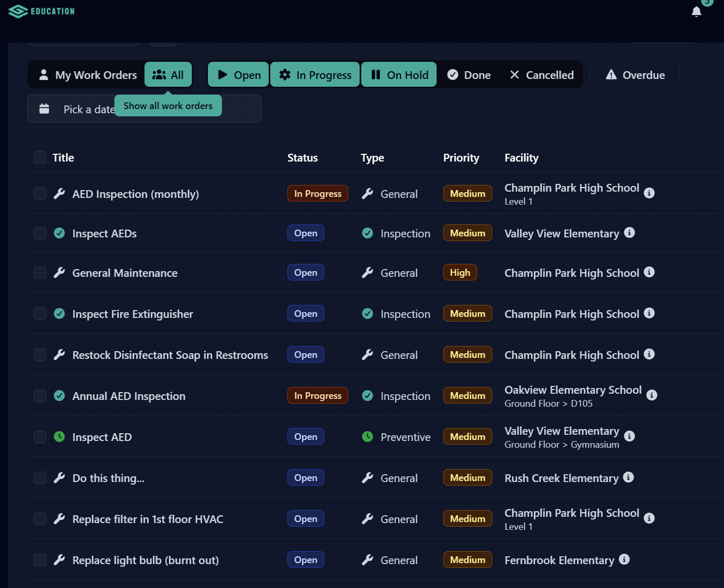The width and height of the screenshot is (724, 588).
Task: Check the Restock Disinfectant Soap row checkbox
Action: (40, 355)
